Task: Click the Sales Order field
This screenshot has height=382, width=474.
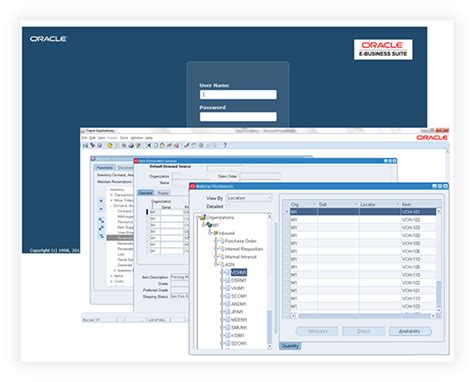Action: tap(260, 176)
